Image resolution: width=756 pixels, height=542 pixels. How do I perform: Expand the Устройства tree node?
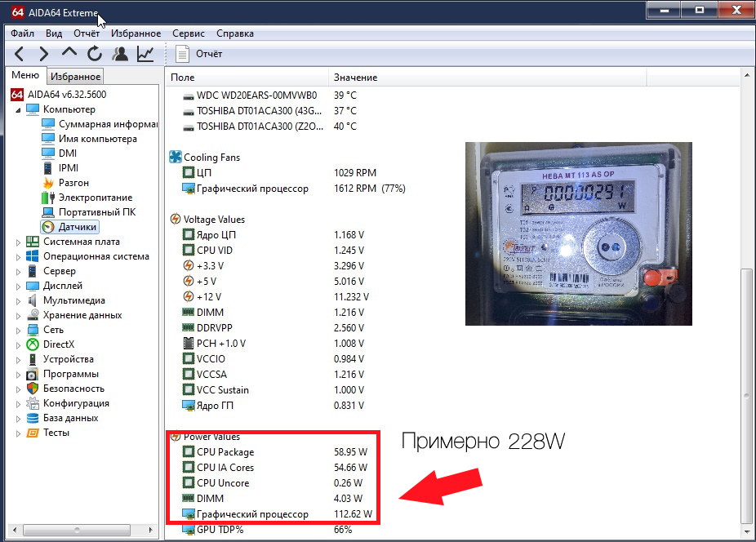click(18, 360)
